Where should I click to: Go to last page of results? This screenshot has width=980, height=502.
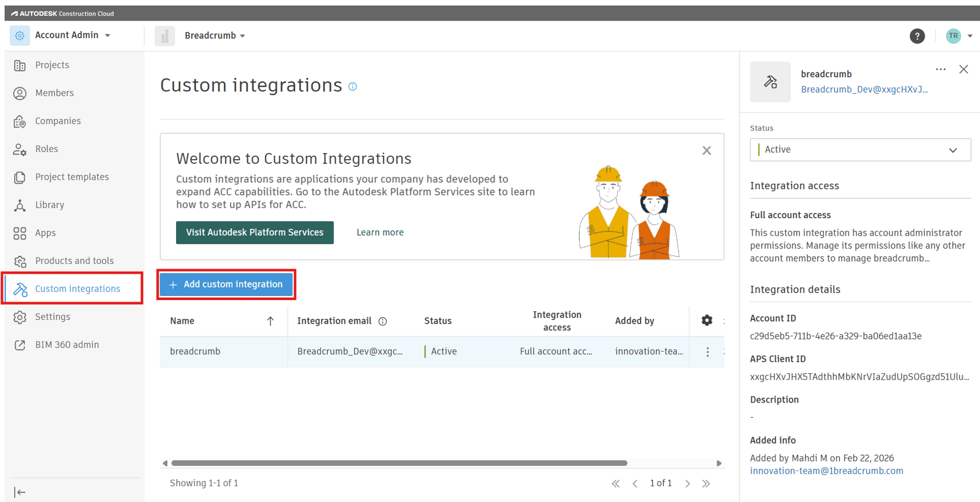pos(706,483)
